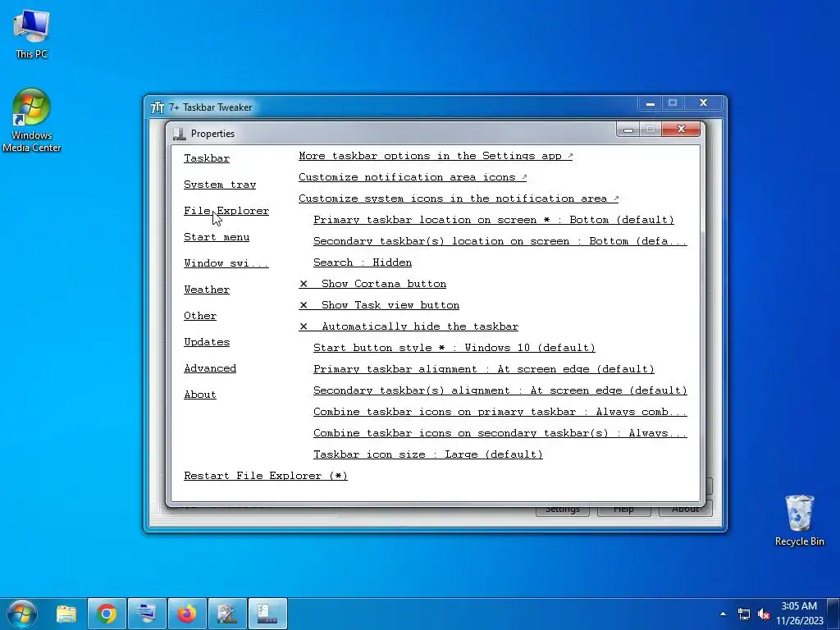Select the Updates category
The height and width of the screenshot is (630, 840).
(x=207, y=342)
